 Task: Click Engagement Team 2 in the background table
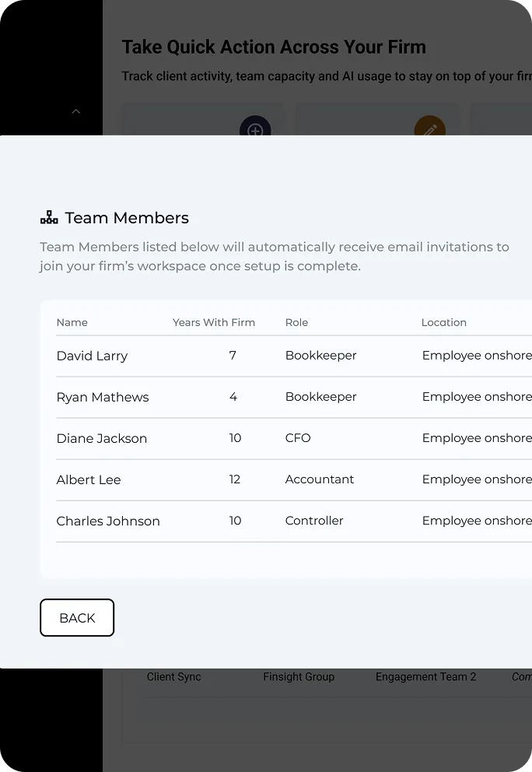(426, 677)
